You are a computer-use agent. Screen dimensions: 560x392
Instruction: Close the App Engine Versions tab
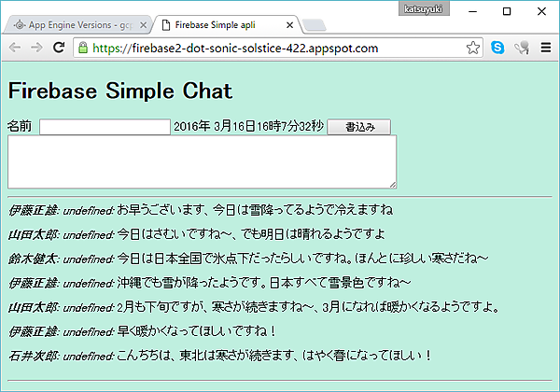143,25
